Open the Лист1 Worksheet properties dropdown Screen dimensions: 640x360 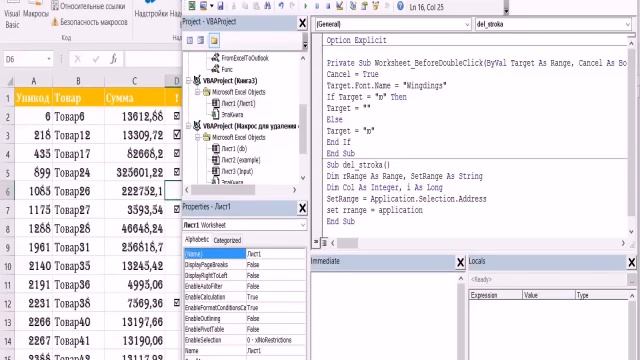302,225
